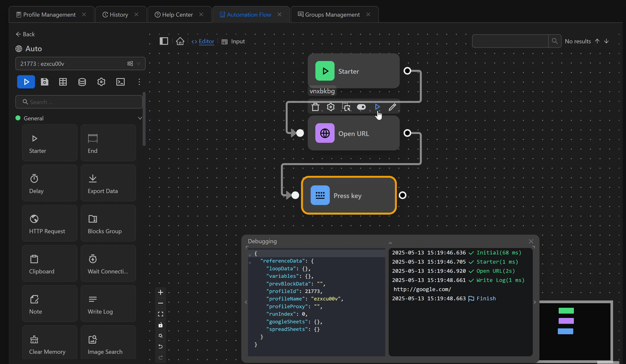Disable the Run mode highlighted in blue
This screenshot has width=626, height=364.
(26, 81)
